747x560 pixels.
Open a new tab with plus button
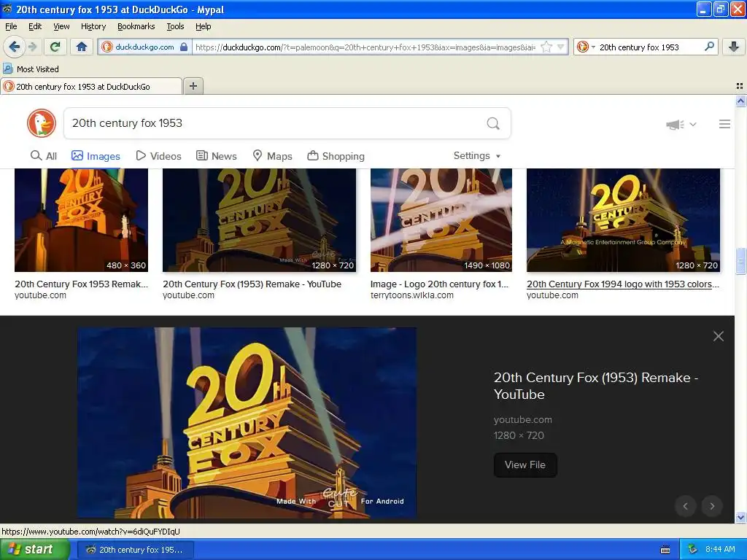coord(193,86)
